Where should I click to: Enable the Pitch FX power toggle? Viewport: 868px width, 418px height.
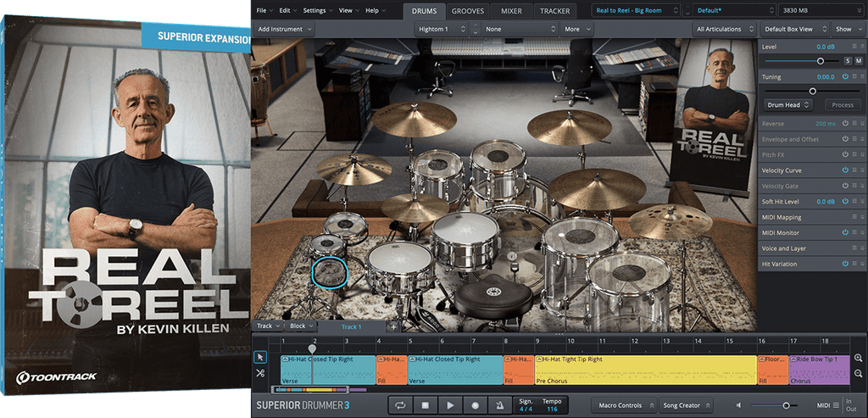coord(845,154)
